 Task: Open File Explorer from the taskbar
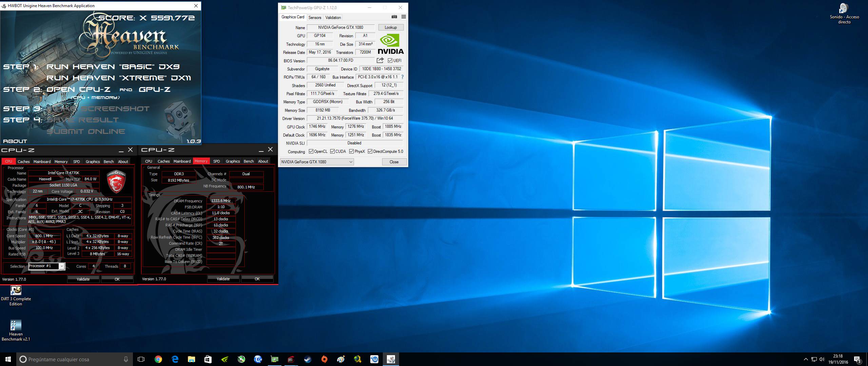point(191,359)
